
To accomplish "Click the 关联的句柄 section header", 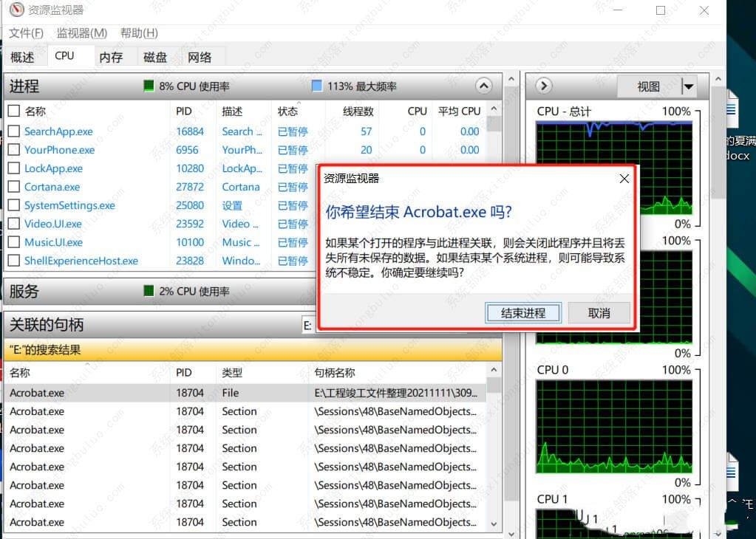I will [152, 325].
